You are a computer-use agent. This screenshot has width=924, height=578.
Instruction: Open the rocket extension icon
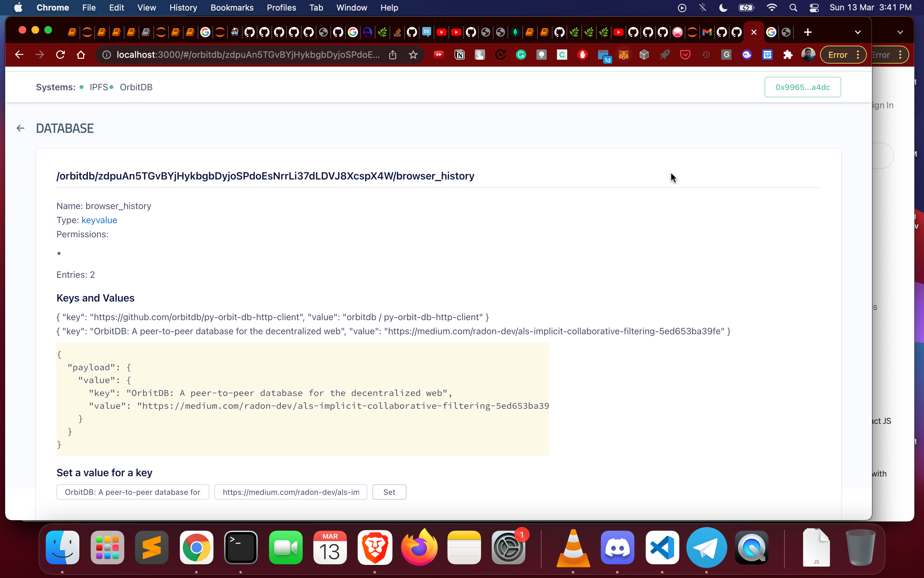click(x=664, y=55)
